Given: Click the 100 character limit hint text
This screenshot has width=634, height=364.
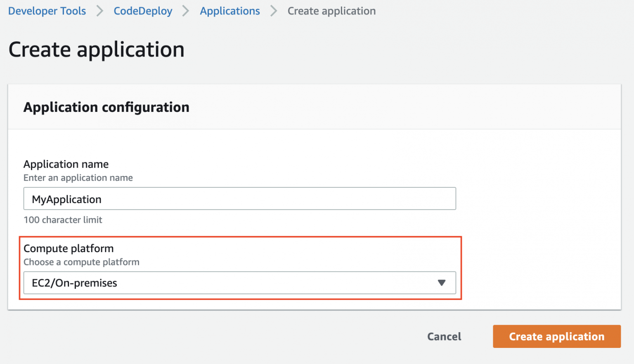Looking at the screenshot, I should pos(63,220).
